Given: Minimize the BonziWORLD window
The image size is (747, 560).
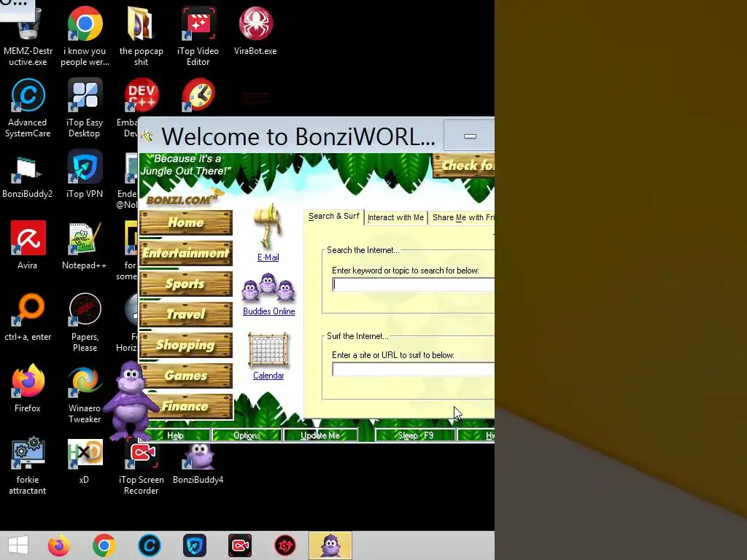Looking at the screenshot, I should pos(470,136).
